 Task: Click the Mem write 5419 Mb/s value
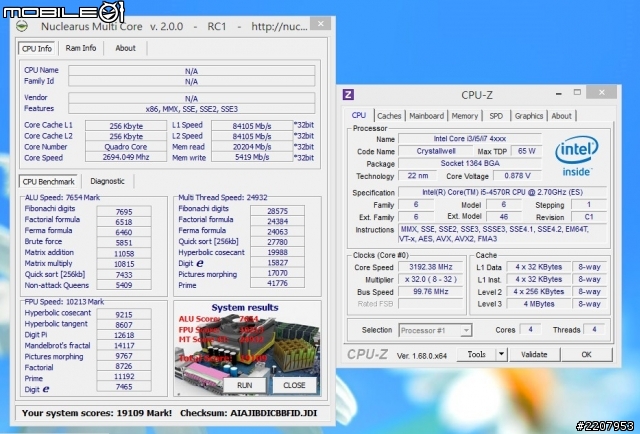click(252, 157)
